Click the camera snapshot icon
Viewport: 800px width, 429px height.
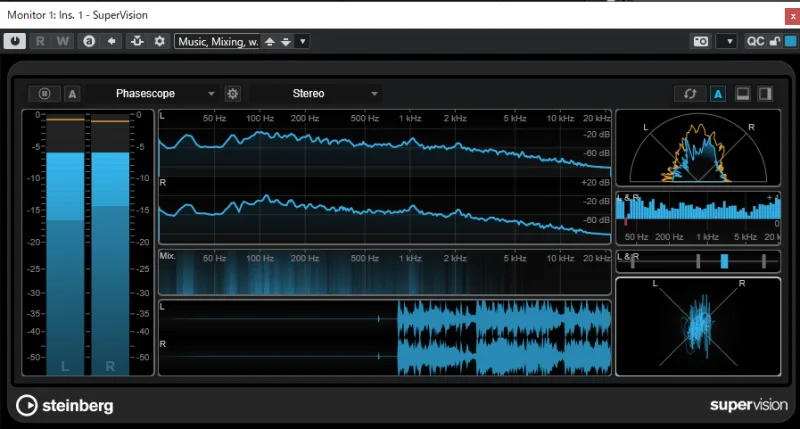[x=701, y=41]
